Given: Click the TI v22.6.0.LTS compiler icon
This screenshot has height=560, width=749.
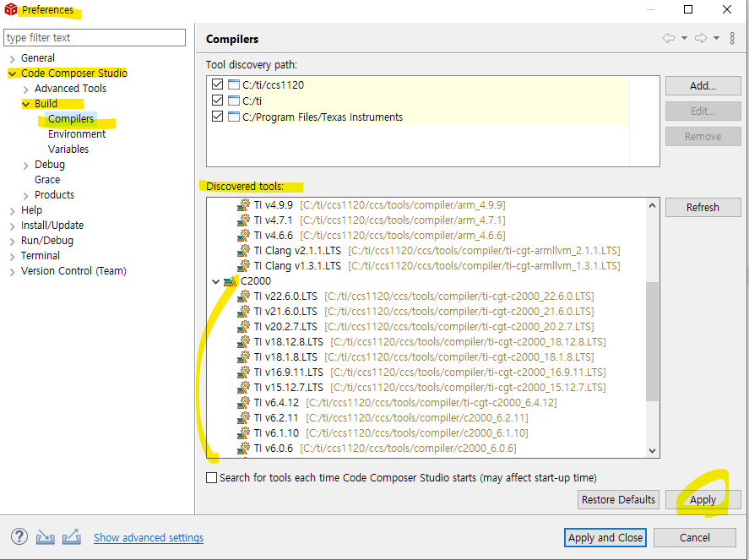Looking at the screenshot, I should tap(244, 296).
